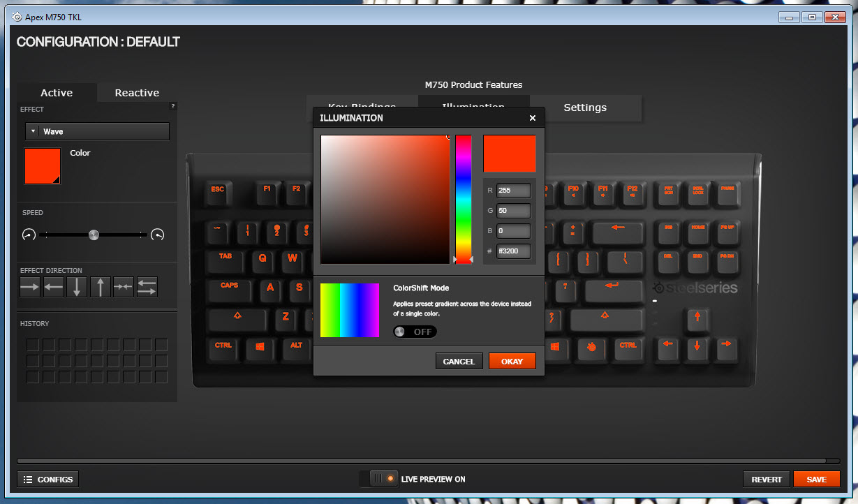Click the REVERT button

(x=767, y=480)
